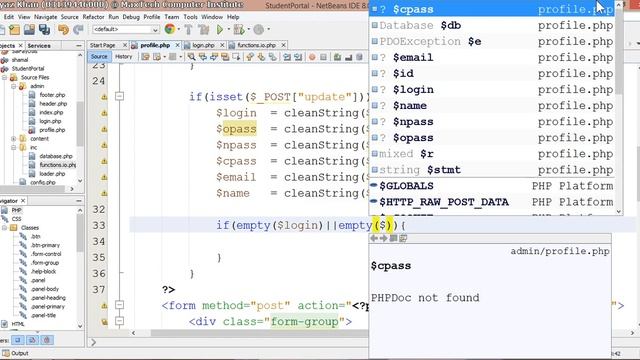
Task: Close the profile.php tab
Action: click(178, 45)
